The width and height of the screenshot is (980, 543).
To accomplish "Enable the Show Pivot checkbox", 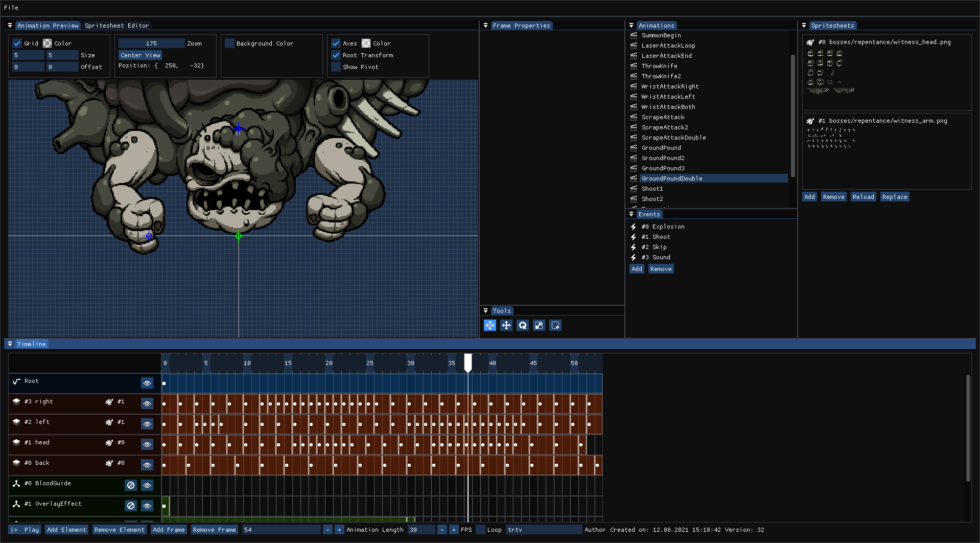I will coord(336,67).
